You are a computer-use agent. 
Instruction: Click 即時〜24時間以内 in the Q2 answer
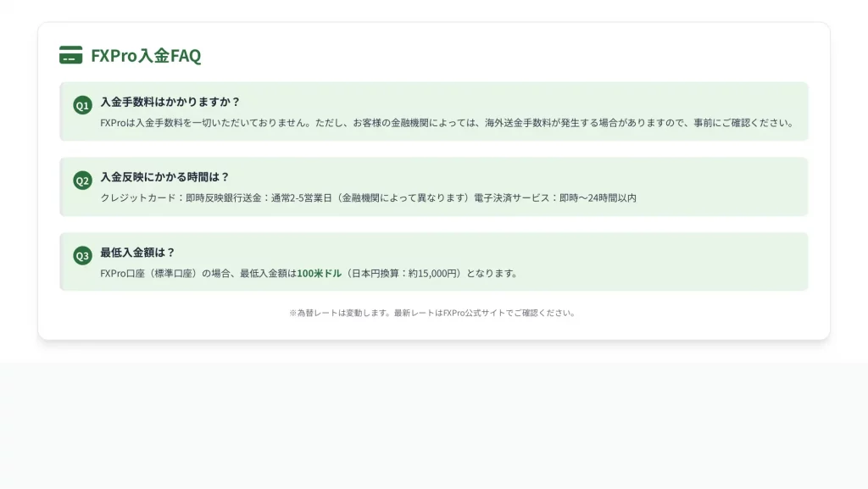[x=598, y=198]
